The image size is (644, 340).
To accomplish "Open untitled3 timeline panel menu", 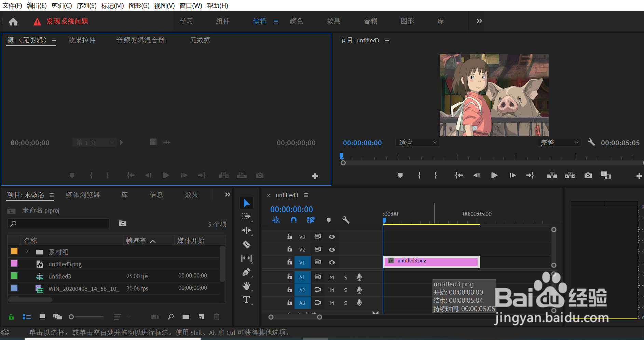I will pos(306,195).
